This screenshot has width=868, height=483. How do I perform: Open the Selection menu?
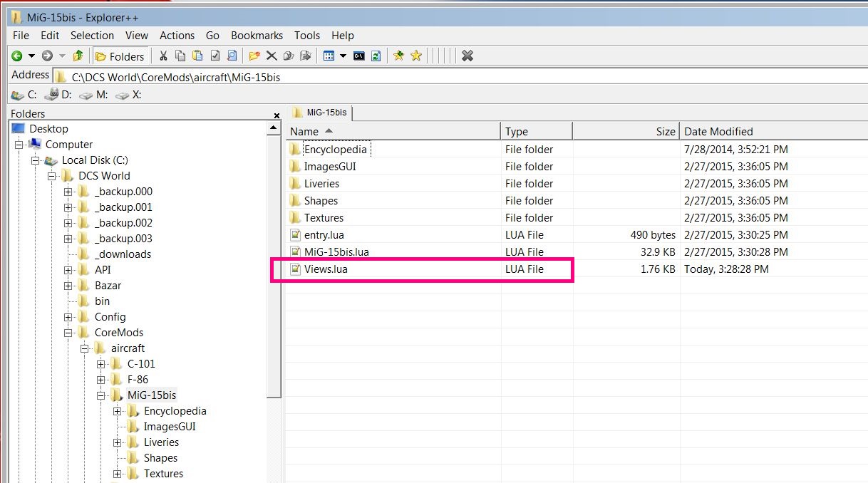pos(92,35)
